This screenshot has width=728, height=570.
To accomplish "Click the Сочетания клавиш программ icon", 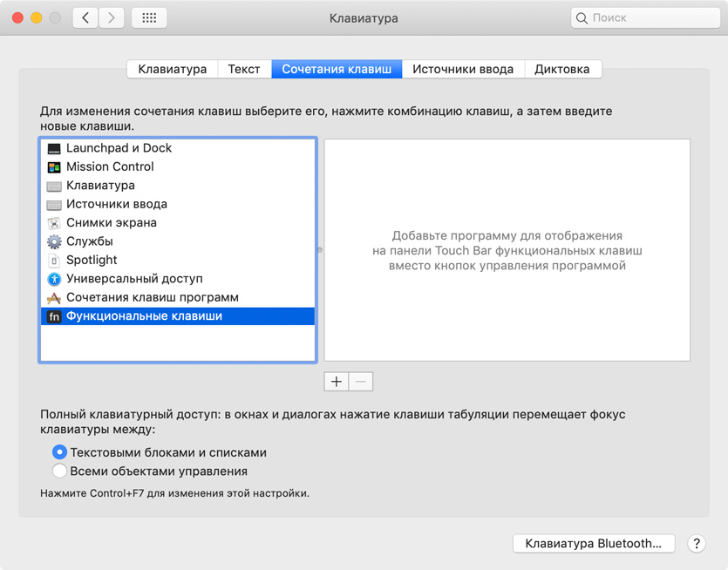I will (54, 298).
